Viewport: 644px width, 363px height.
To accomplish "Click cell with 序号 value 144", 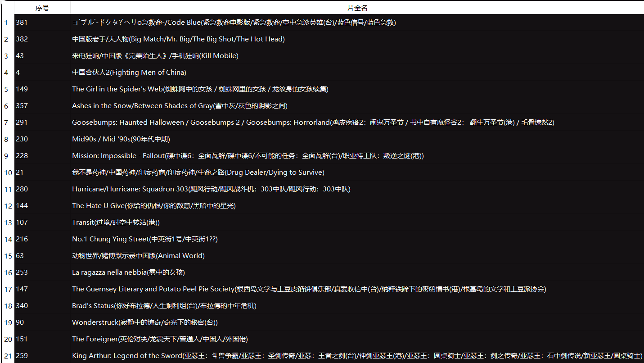I will pos(42,206).
